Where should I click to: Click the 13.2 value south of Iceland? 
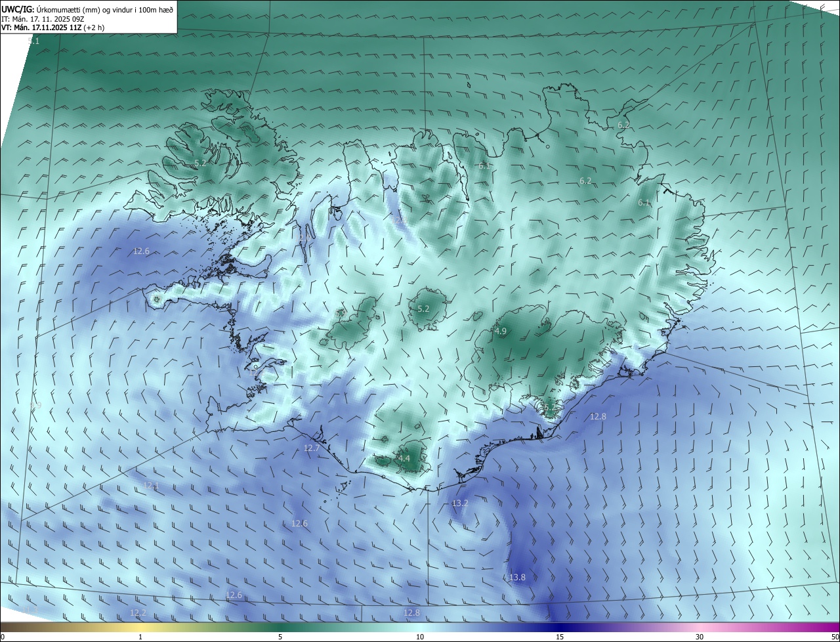point(460,503)
